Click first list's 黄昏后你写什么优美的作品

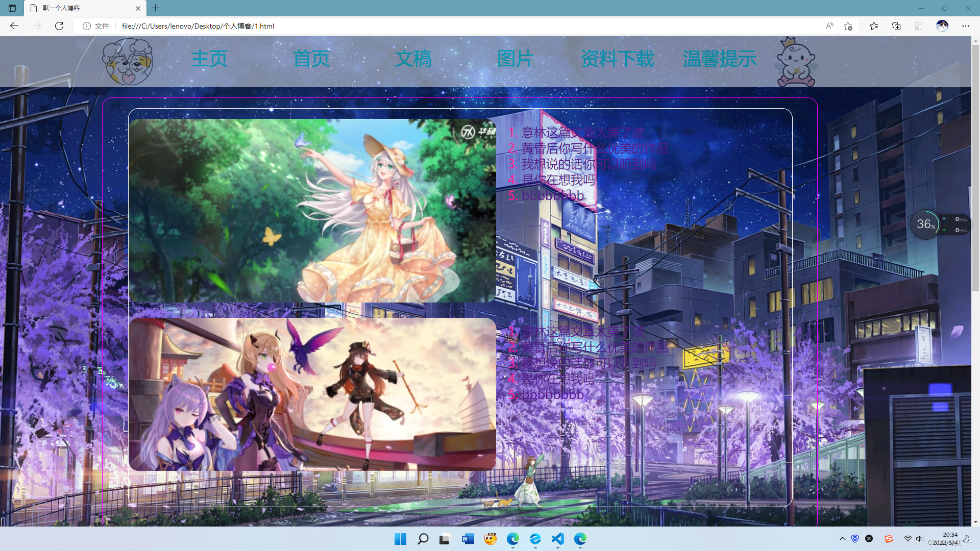[595, 148]
